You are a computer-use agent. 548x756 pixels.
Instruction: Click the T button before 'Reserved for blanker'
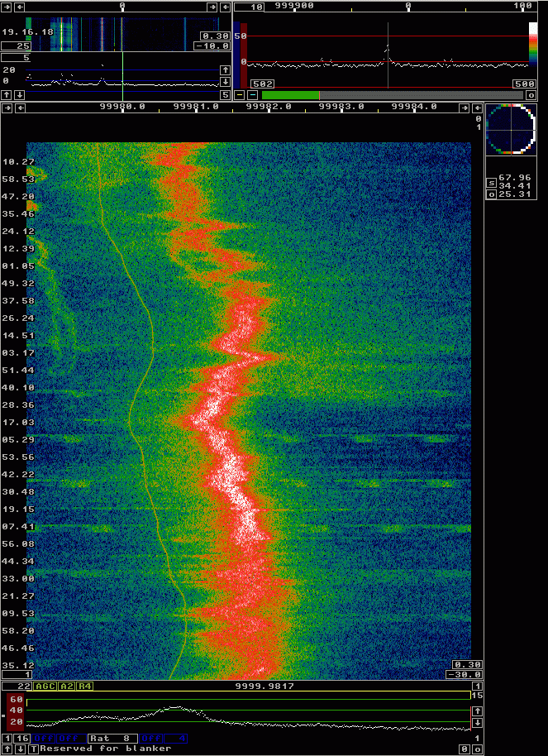pyautogui.click(x=33, y=749)
